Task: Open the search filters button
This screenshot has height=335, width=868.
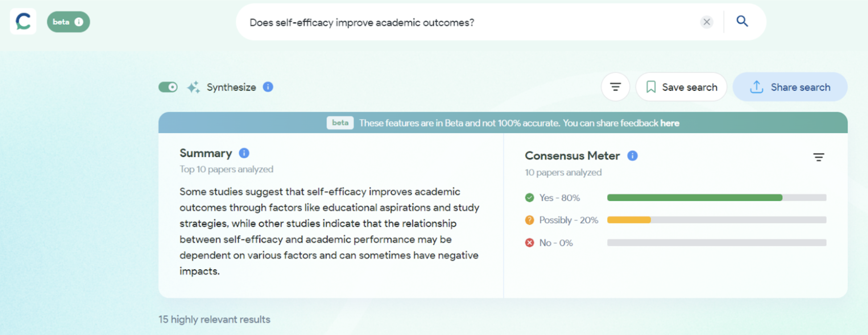Action: point(615,87)
